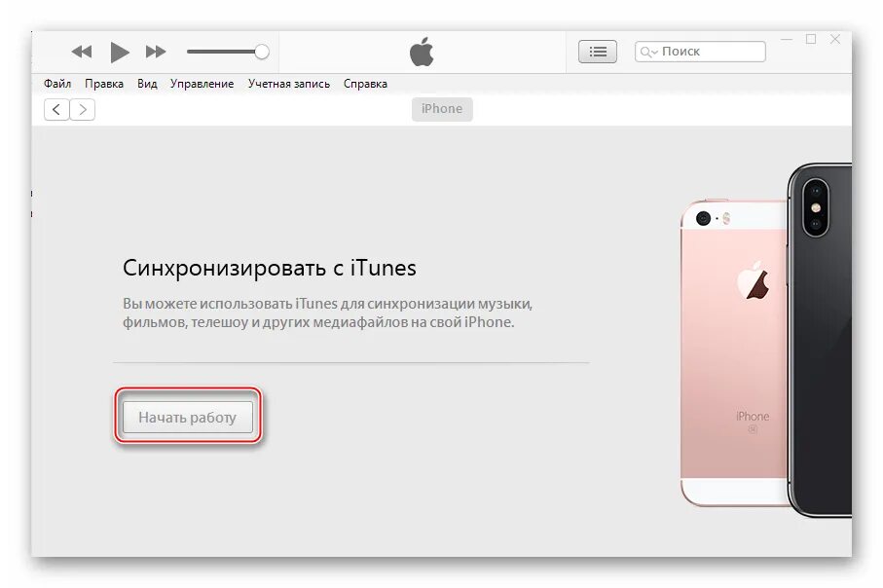Screen dimensions: 883x588
Task: Select the iPhone device tab
Action: point(442,109)
